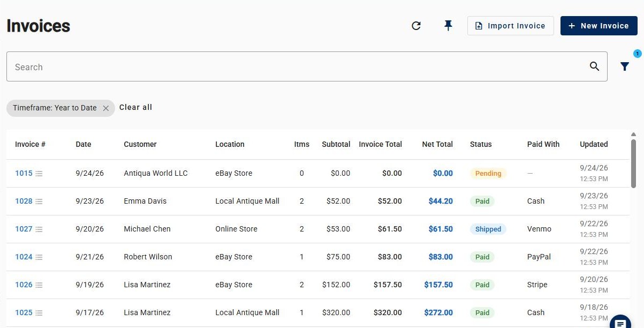Viewport: 644px width, 328px height.
Task: Click net total $157.50
Action: (x=438, y=285)
